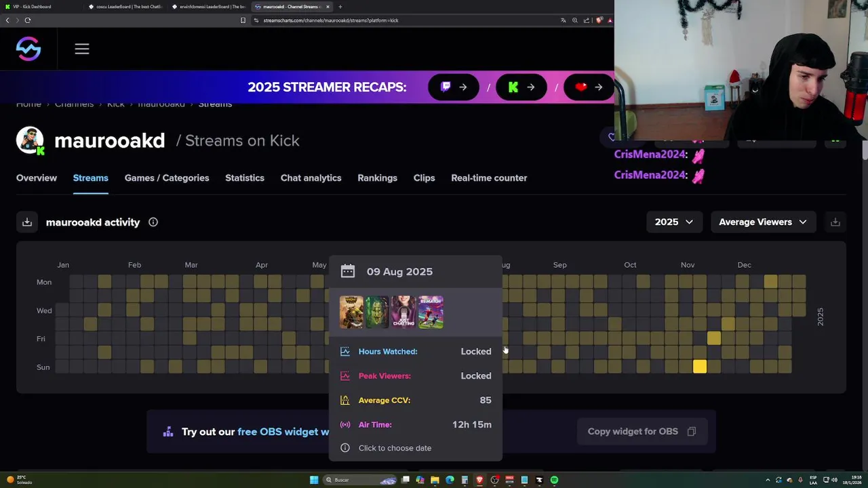
Task: Click the taskbar clock showing 19:18
Action: coord(852,480)
